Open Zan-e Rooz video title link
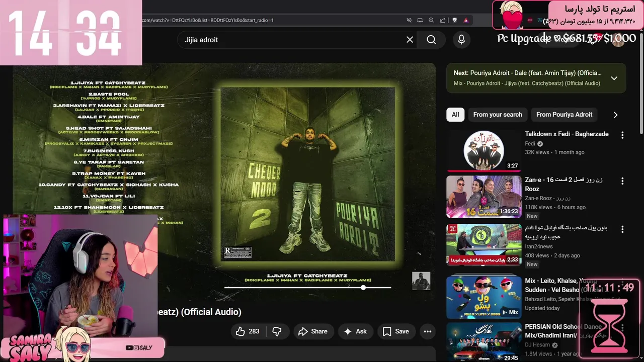Screen dimensions: 644x362 (x=563, y=184)
